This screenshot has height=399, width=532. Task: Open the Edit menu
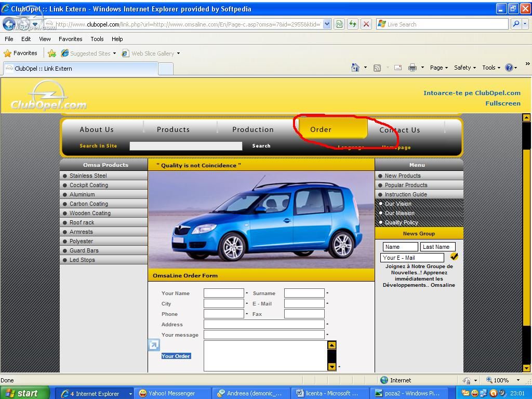coord(26,39)
